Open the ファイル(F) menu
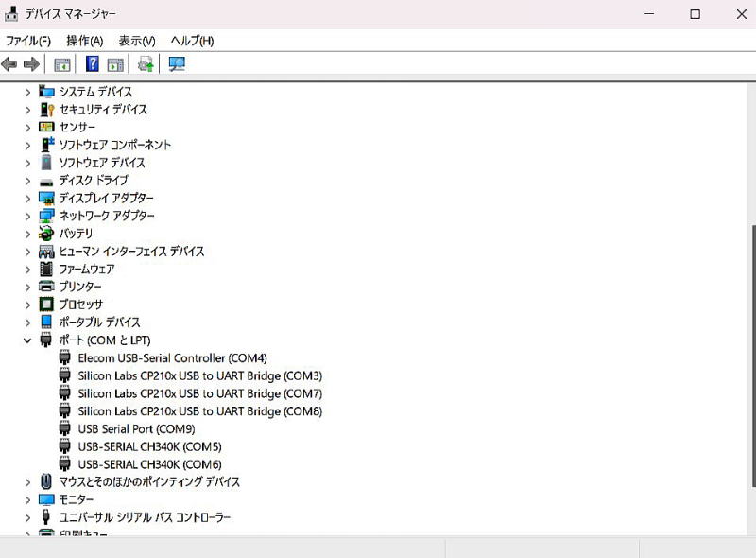756x558 pixels. click(x=28, y=41)
